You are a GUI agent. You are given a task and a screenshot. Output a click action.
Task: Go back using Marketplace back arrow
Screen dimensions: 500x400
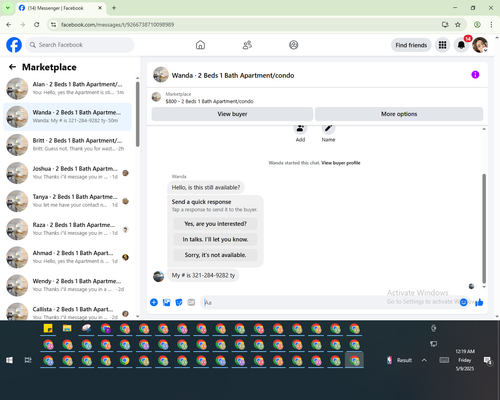[12, 67]
